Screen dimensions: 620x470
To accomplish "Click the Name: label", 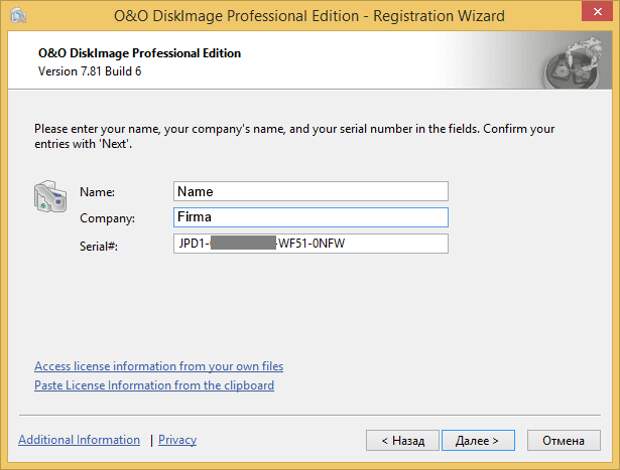I will [97, 192].
